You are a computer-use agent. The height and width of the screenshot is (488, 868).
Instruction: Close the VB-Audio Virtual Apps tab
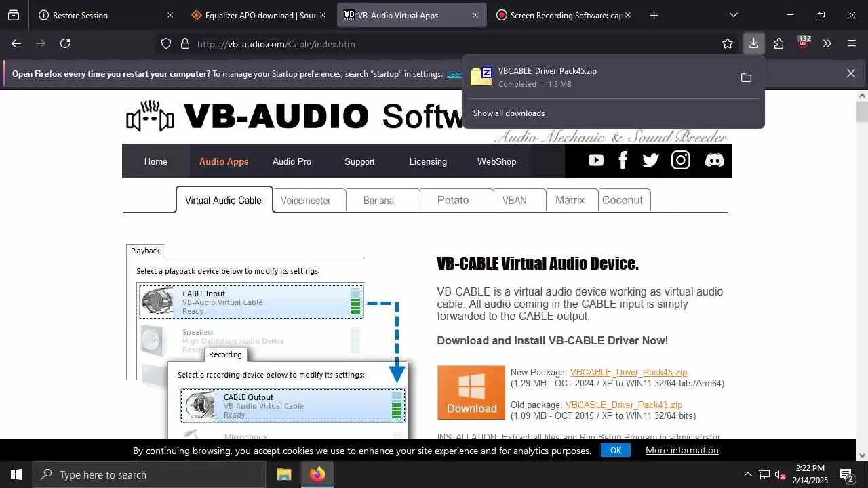(x=475, y=15)
